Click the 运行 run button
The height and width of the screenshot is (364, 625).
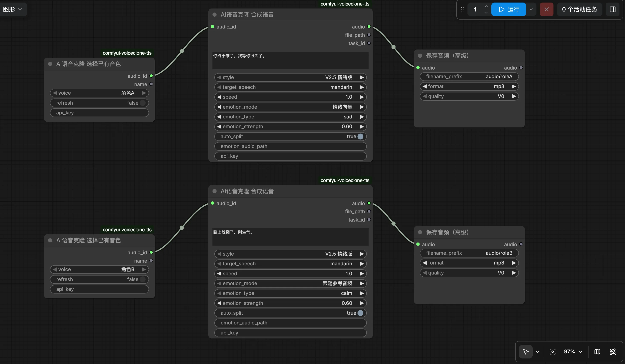509,9
